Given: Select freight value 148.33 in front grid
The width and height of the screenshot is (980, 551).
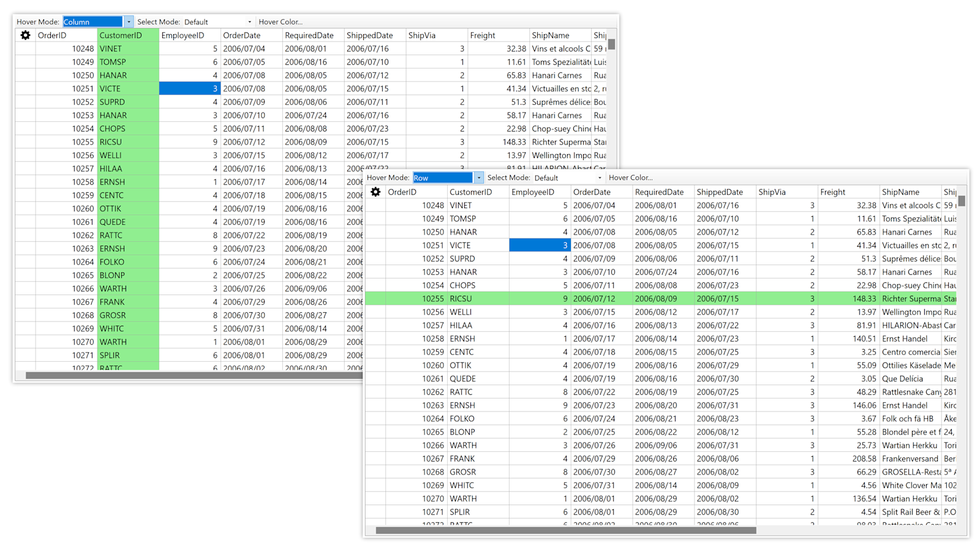Looking at the screenshot, I should [x=849, y=299].
